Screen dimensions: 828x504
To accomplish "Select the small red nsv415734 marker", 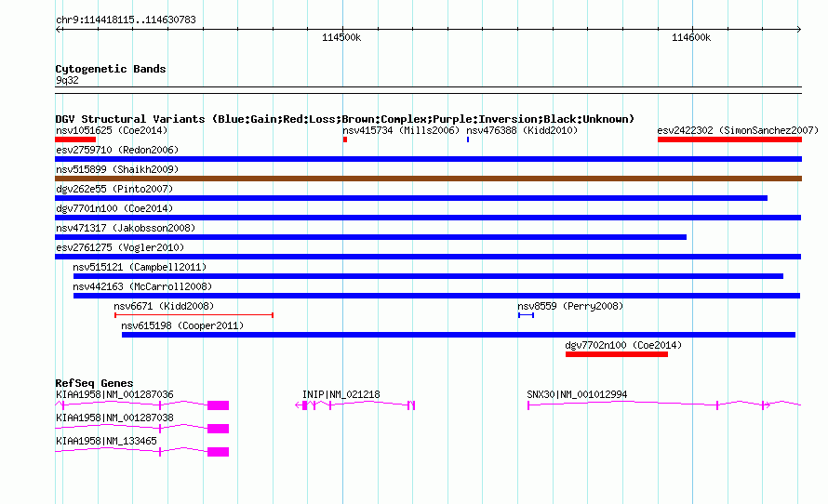I will (345, 139).
